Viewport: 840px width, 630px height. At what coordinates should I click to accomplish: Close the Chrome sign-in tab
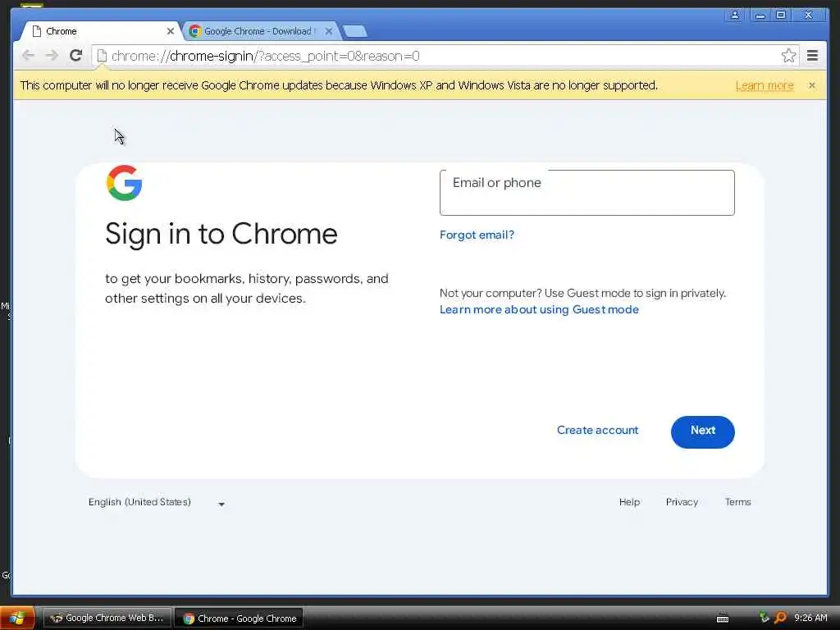coord(171,31)
